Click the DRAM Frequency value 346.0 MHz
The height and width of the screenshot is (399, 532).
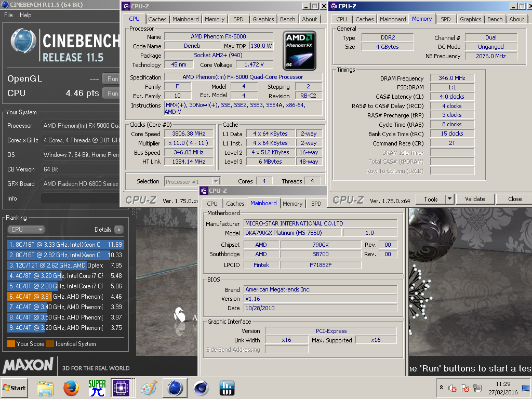(x=452, y=78)
